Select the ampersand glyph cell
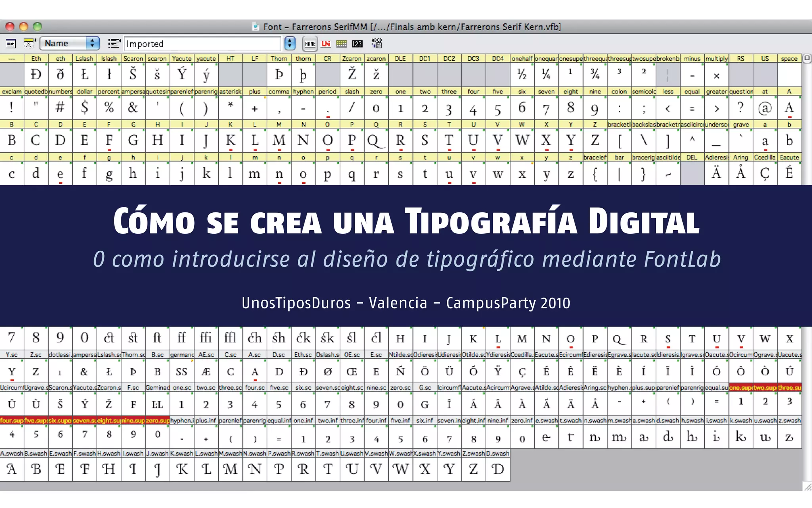This screenshot has height=508, width=812. click(133, 108)
